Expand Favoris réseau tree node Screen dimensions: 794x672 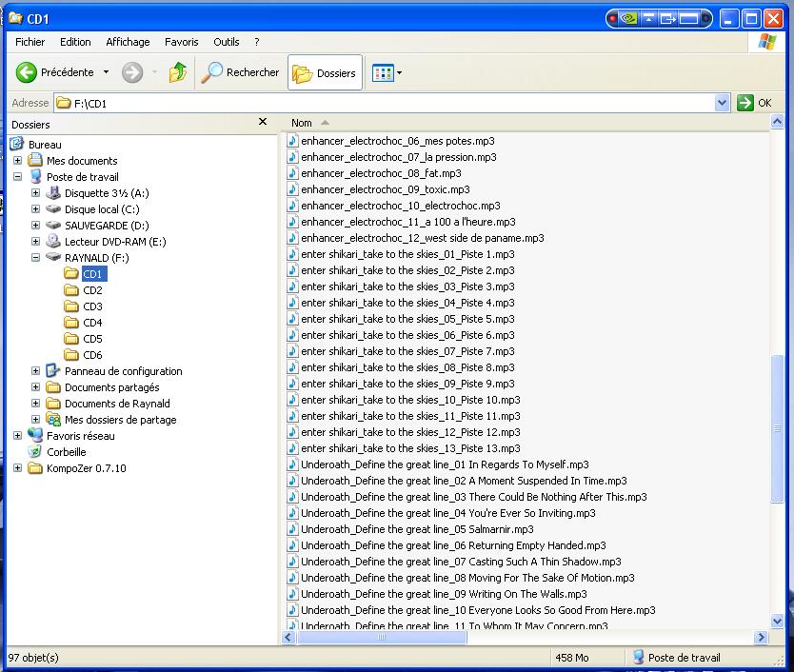click(x=18, y=436)
